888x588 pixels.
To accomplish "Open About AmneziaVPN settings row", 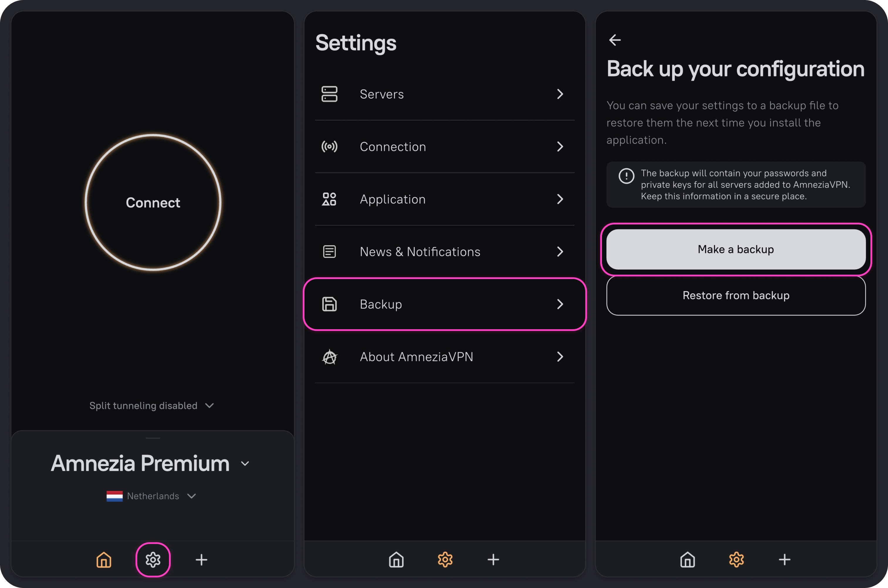I will click(x=444, y=356).
